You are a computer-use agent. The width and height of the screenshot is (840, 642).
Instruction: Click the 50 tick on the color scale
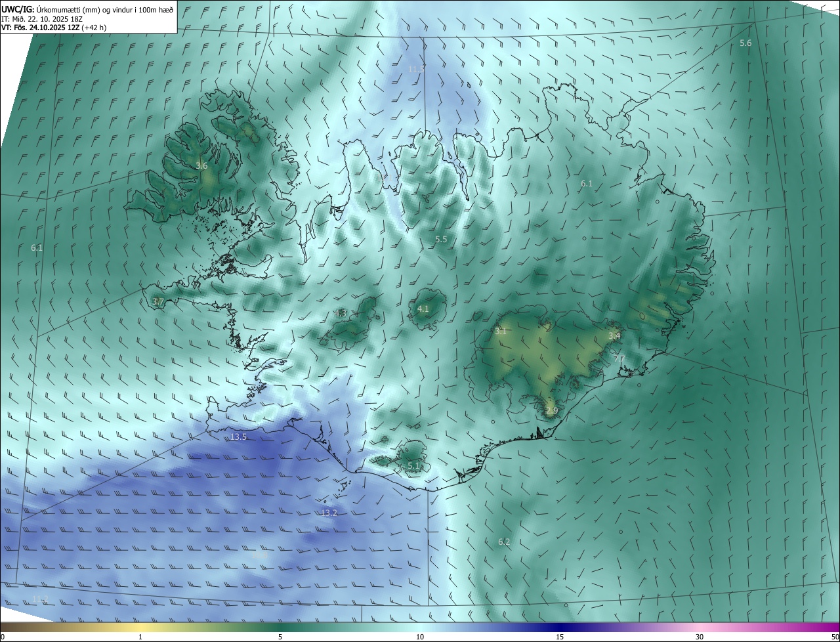[835, 637]
